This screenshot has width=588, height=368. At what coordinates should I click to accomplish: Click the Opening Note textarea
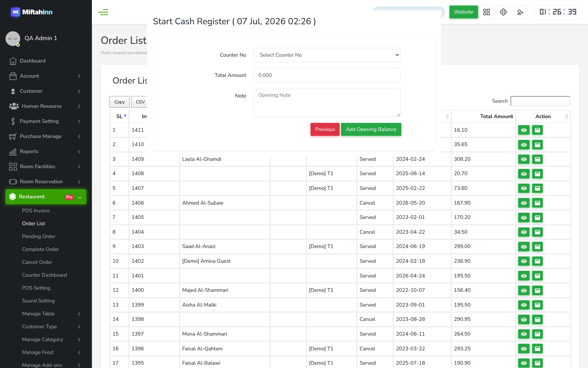[x=327, y=103]
